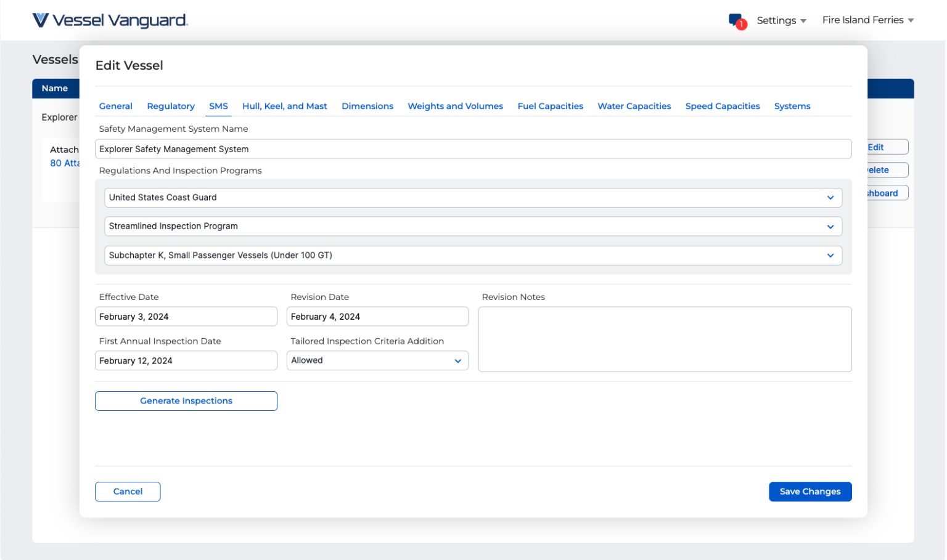Switch to the General tab
Screen dimensions: 947x560
(116, 106)
